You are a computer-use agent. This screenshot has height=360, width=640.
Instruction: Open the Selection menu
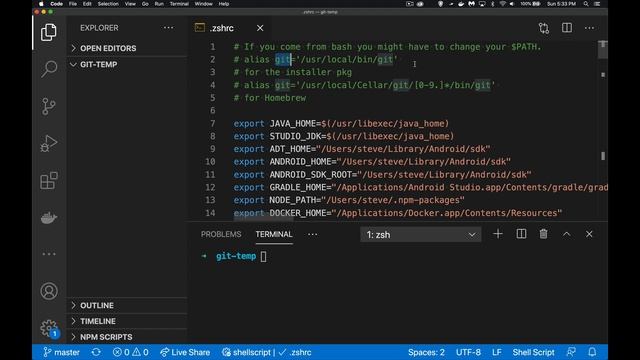(x=108, y=4)
